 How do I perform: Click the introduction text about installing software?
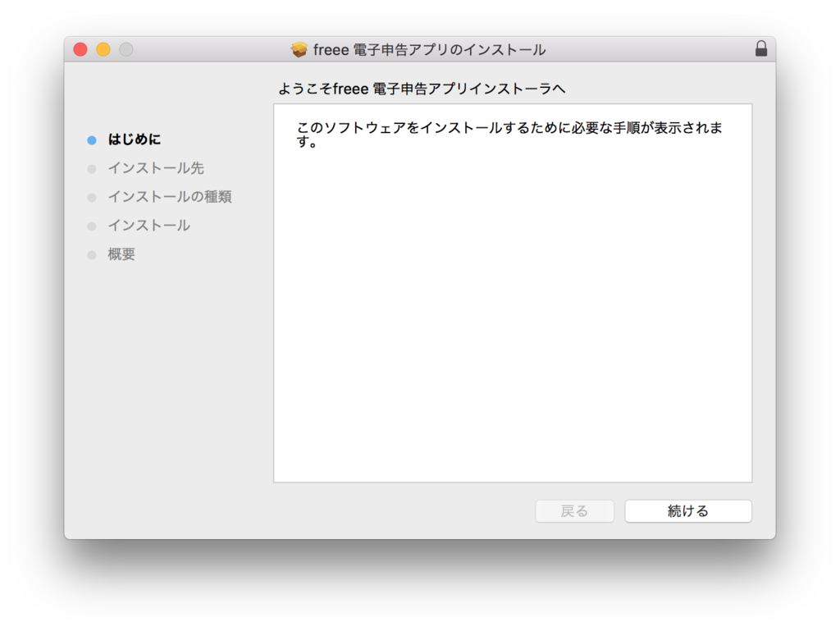pos(509,135)
